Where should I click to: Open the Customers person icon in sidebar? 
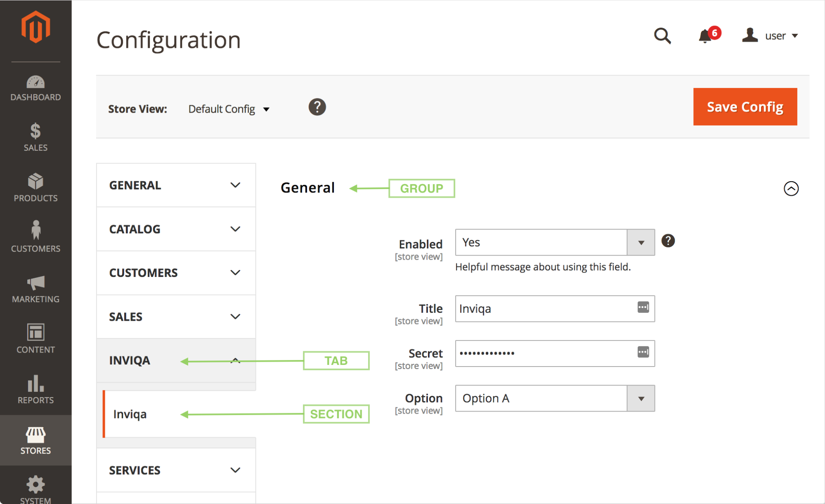(36, 230)
